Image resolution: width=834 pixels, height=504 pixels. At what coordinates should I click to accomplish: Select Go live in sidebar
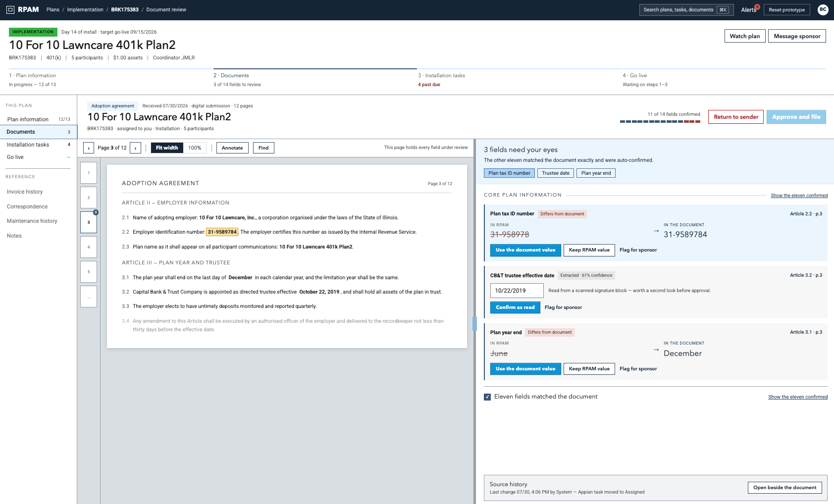tap(39, 157)
